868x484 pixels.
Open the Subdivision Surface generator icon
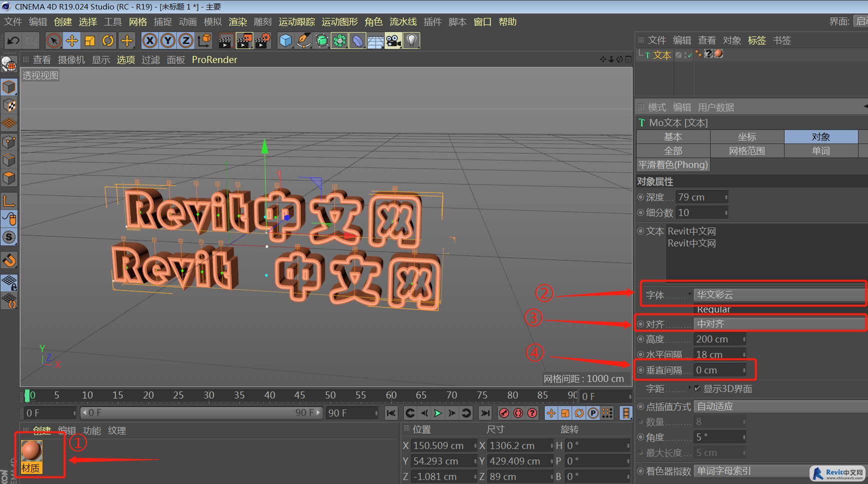point(322,40)
